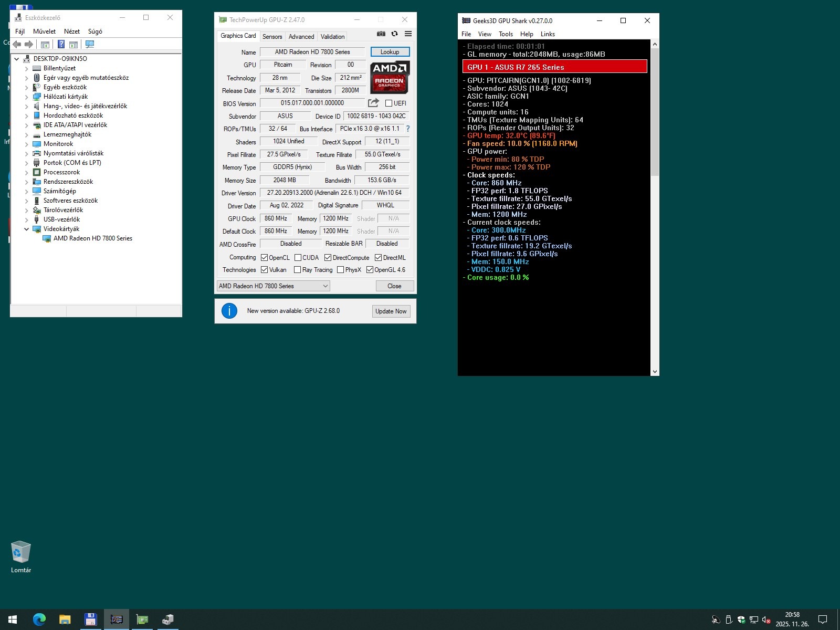Toggle the OpenGL 4.6 checkbox

[370, 270]
